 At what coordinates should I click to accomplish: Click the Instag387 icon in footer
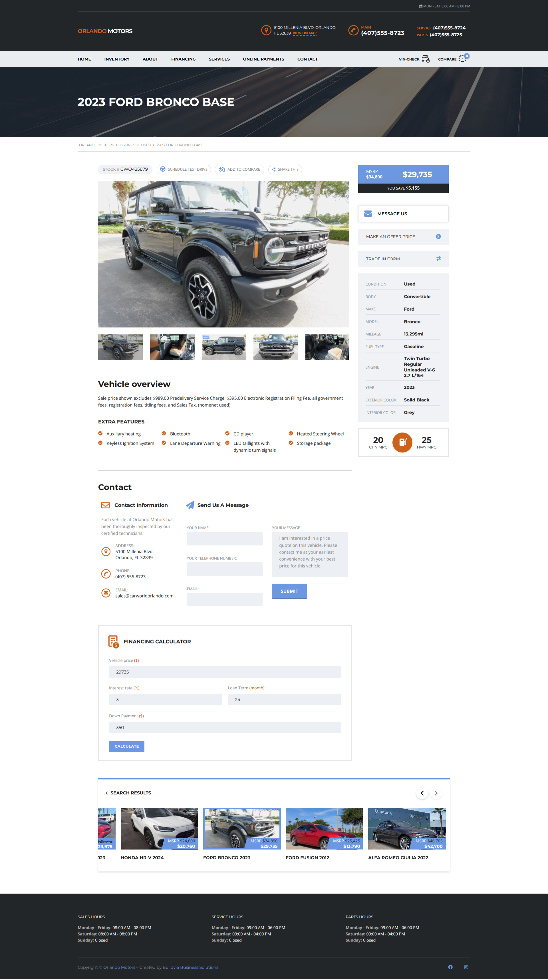coord(466,967)
